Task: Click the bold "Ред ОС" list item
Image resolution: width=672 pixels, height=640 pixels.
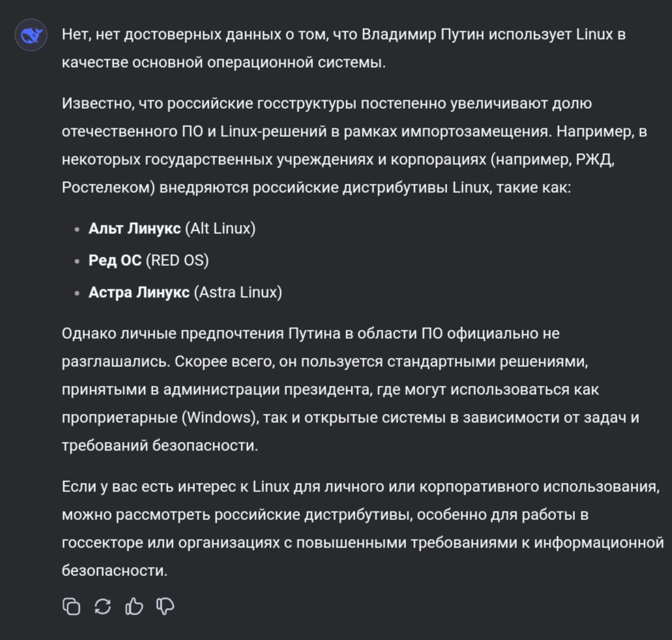Action: coord(115,261)
